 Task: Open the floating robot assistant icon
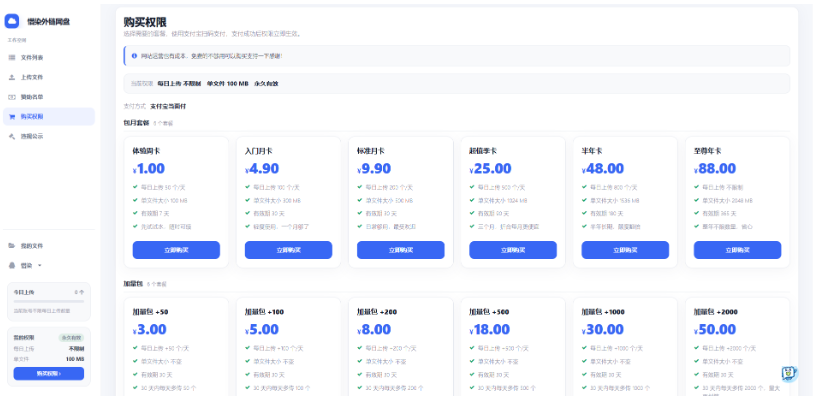click(x=789, y=373)
